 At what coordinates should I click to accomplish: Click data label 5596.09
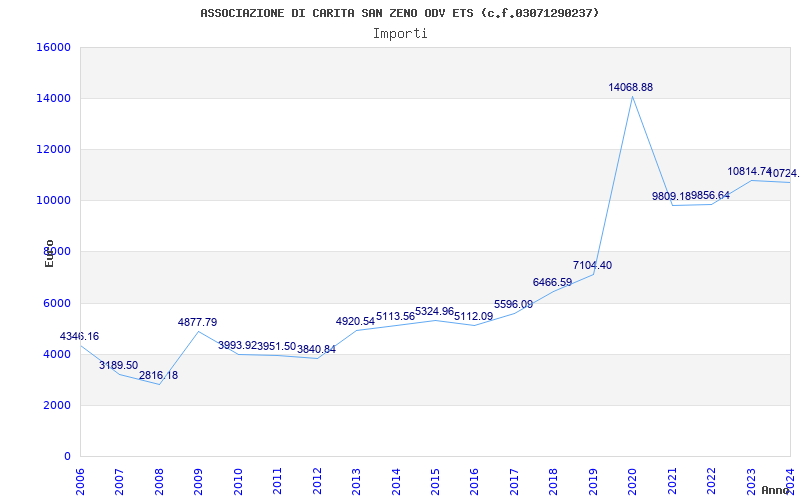pos(513,305)
